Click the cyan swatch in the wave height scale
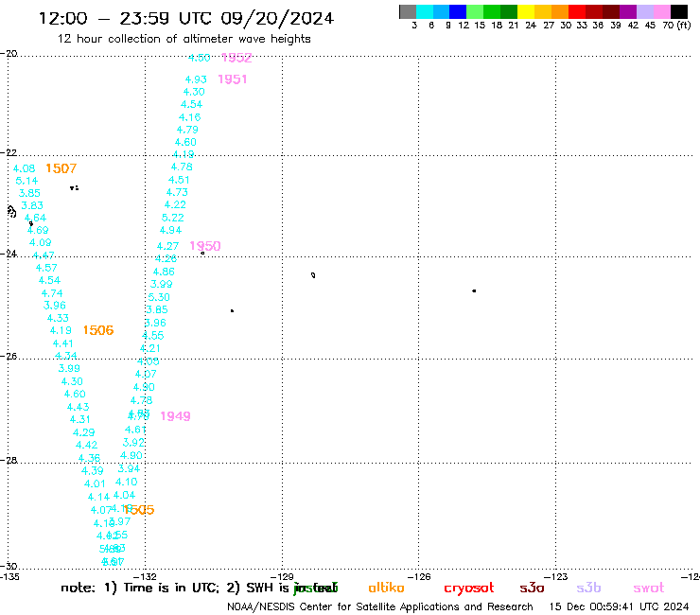This screenshot has height=615, width=700. [x=424, y=11]
